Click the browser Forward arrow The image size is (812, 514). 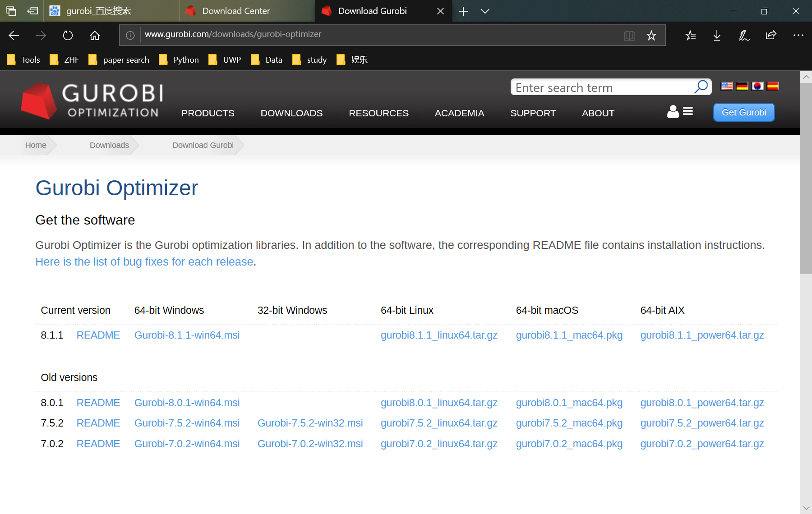[x=41, y=35]
